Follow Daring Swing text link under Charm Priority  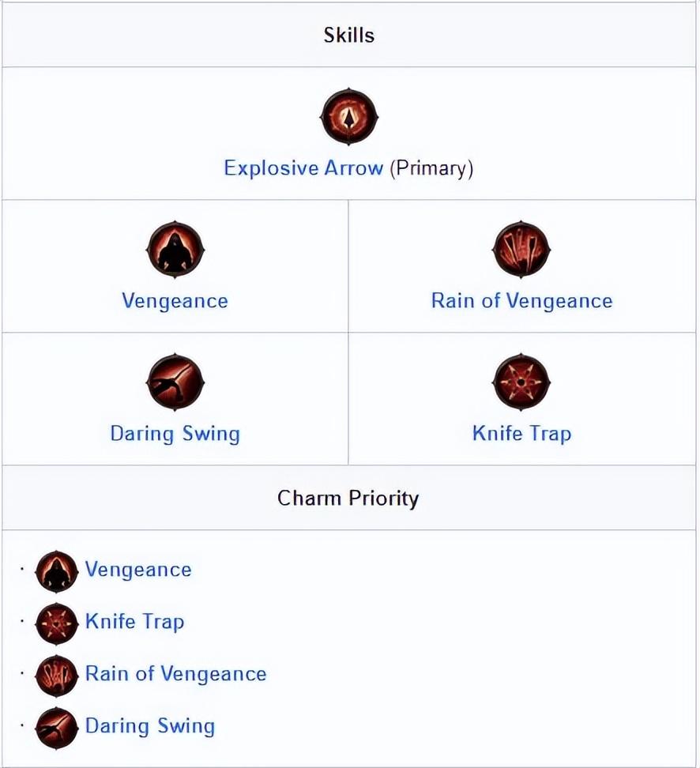(149, 726)
